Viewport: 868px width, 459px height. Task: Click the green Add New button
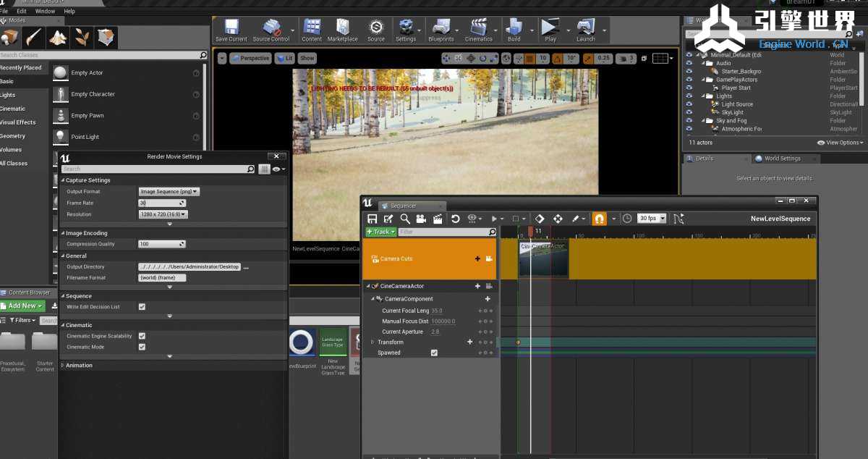click(23, 306)
